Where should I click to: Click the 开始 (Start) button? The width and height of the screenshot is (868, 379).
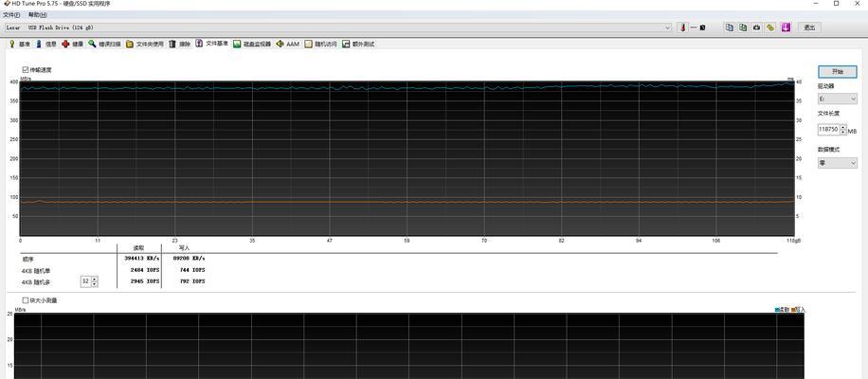(x=838, y=71)
